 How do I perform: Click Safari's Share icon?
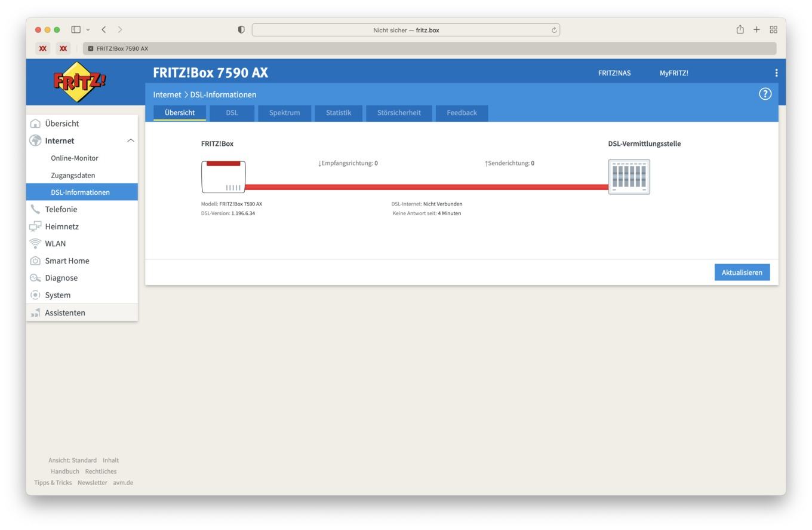pyautogui.click(x=740, y=29)
